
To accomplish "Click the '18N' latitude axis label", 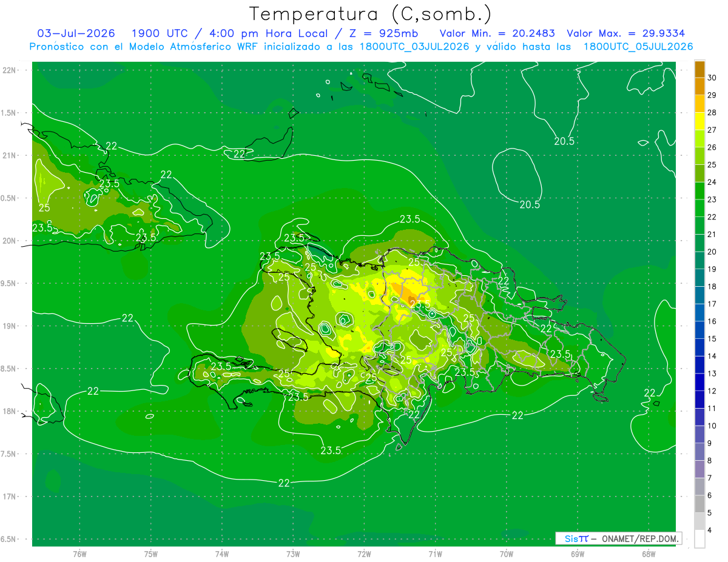I will 9,411.
